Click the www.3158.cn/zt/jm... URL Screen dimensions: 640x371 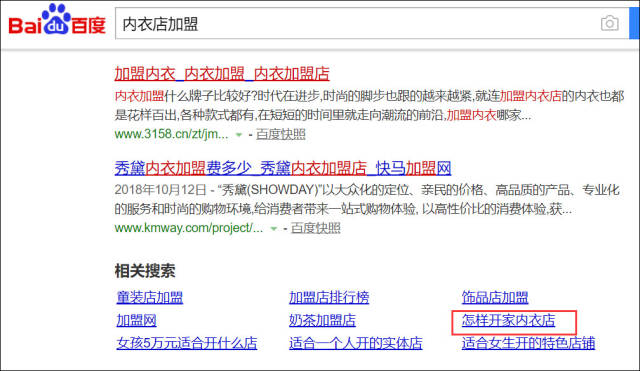pos(171,134)
